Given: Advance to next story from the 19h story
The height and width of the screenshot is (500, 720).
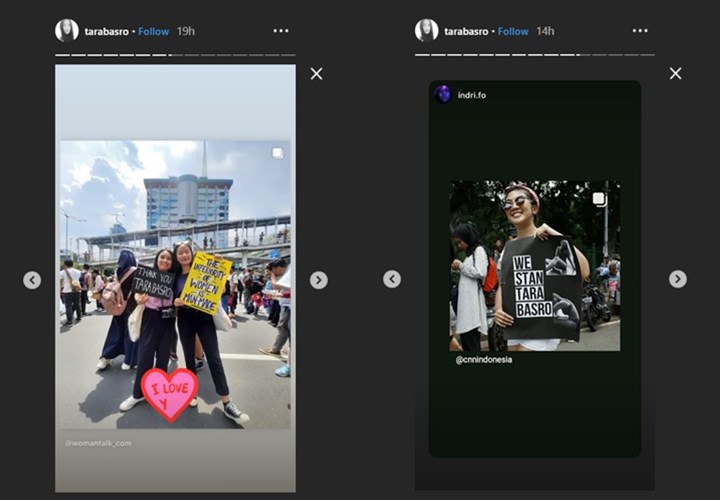Looking at the screenshot, I should click(318, 280).
